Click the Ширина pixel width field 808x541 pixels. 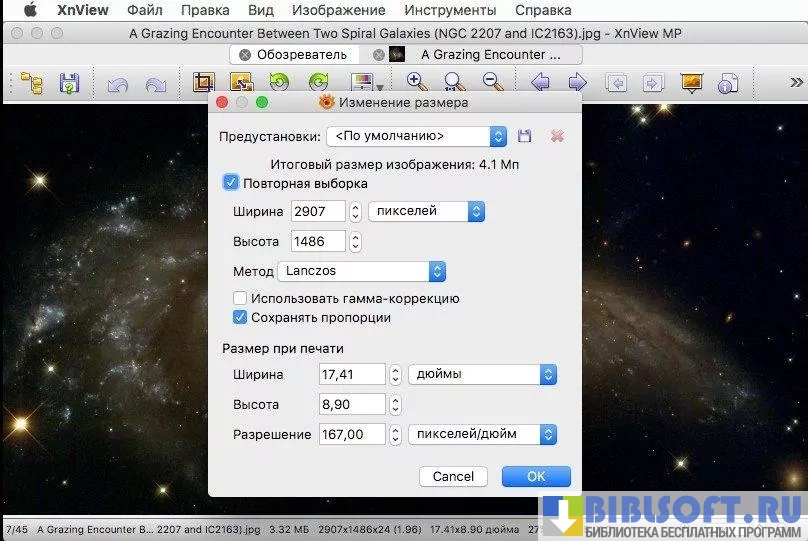point(318,211)
